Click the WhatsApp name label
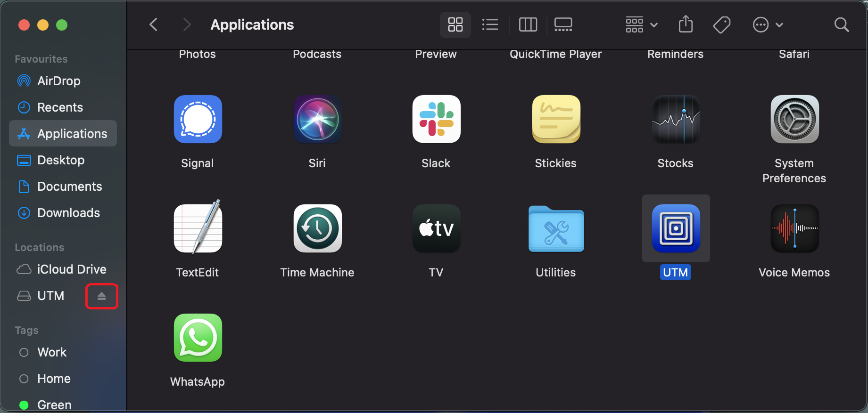 coord(198,381)
